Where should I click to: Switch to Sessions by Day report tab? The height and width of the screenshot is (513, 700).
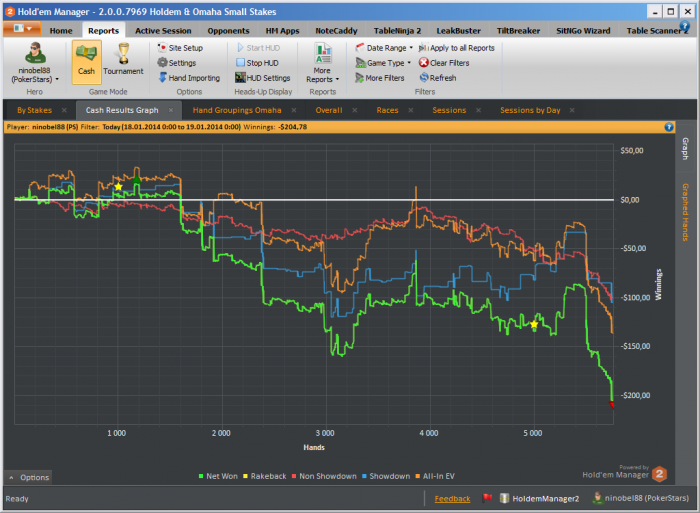(530, 110)
